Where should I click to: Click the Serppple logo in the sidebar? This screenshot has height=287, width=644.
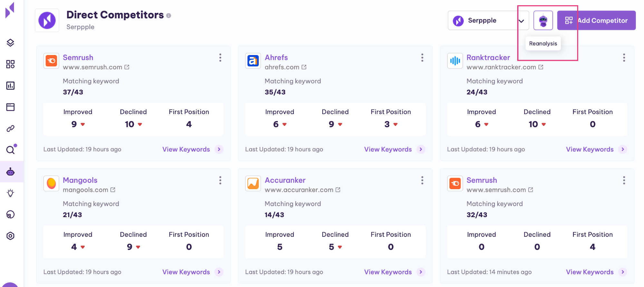click(10, 10)
